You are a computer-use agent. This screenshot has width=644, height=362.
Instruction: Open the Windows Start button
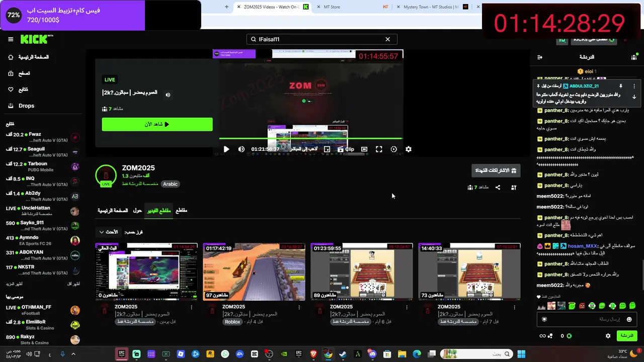click(521, 354)
